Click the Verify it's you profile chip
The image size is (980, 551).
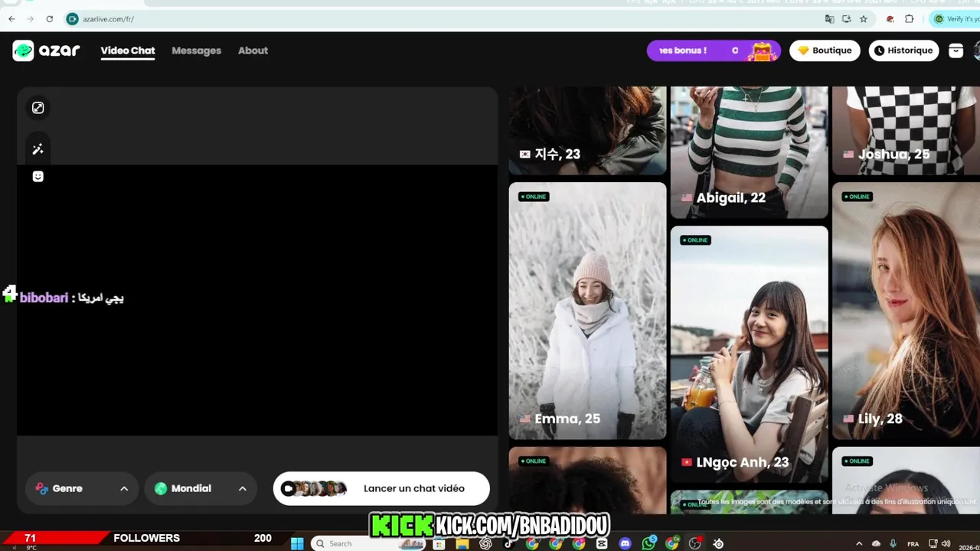click(954, 18)
